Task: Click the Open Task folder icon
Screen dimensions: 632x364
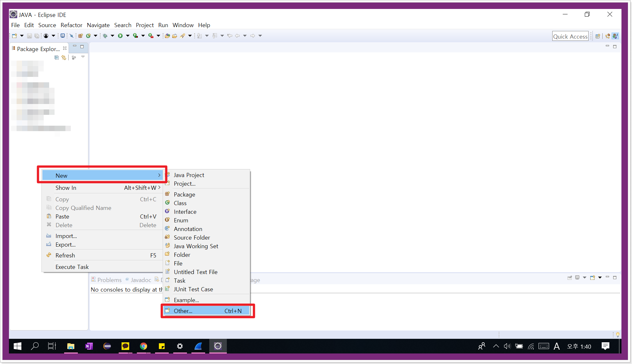Action: point(175,36)
